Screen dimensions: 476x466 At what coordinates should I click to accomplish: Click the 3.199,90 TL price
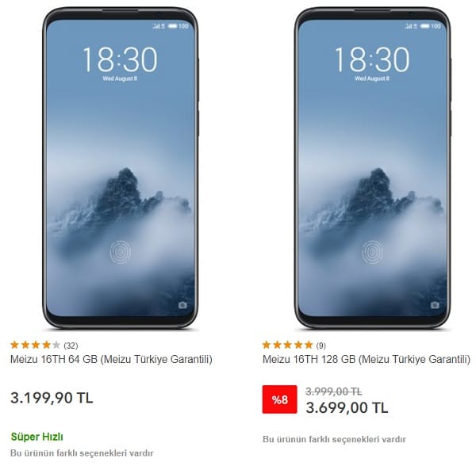click(52, 398)
